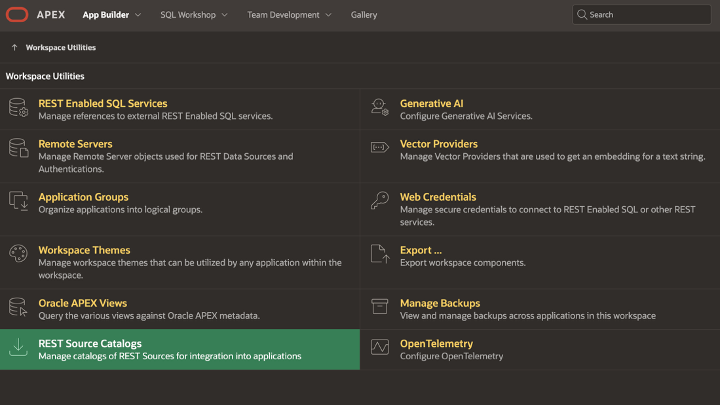
Task: Open the Oracle APEX Views link
Action: tap(82, 303)
